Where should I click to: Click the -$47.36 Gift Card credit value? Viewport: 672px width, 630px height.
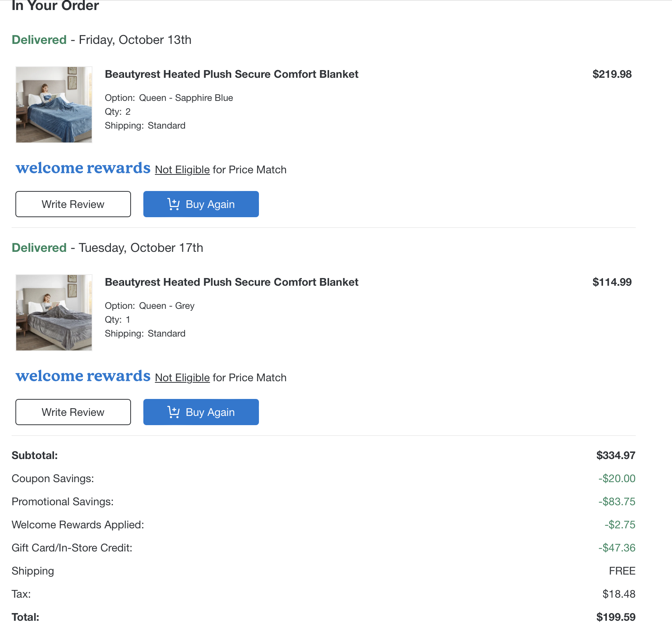(617, 548)
